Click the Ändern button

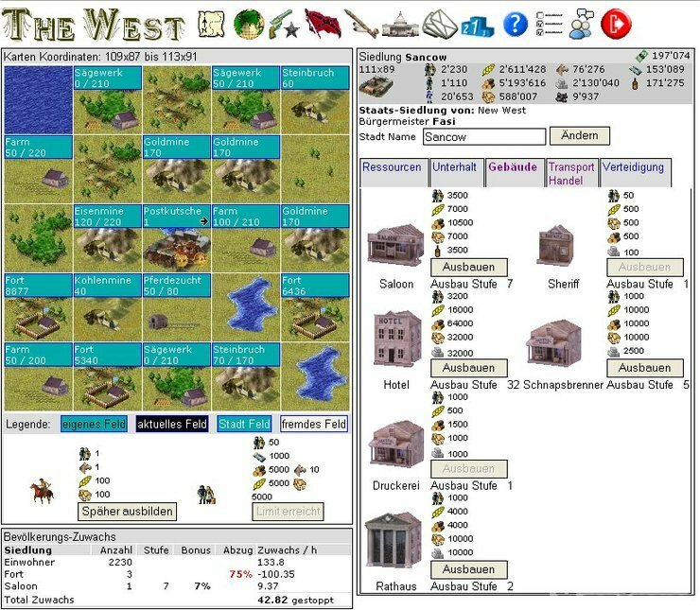pos(580,135)
